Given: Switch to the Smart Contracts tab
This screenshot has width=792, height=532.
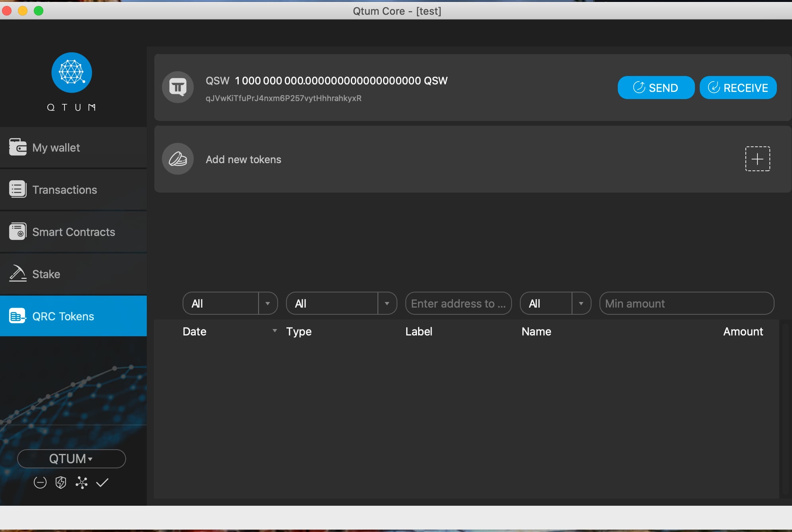Looking at the screenshot, I should (73, 232).
